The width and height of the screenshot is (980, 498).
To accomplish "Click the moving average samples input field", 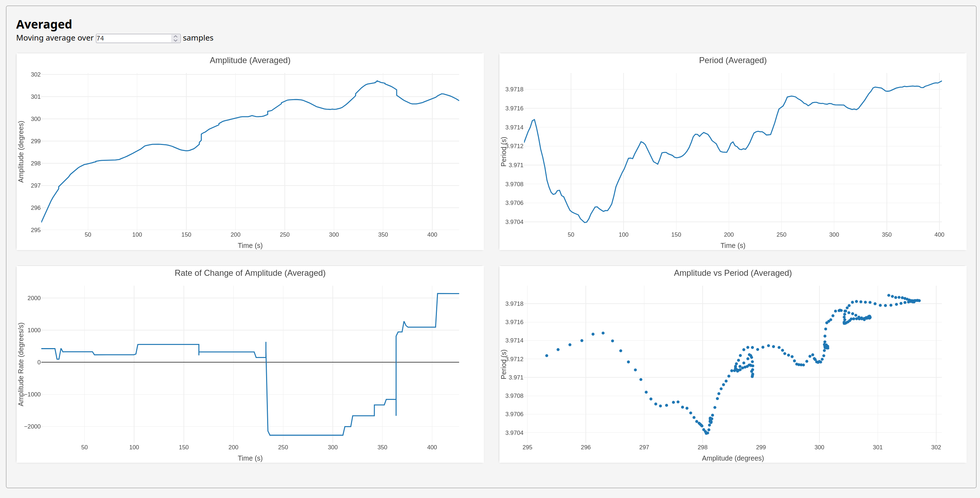I will [133, 38].
